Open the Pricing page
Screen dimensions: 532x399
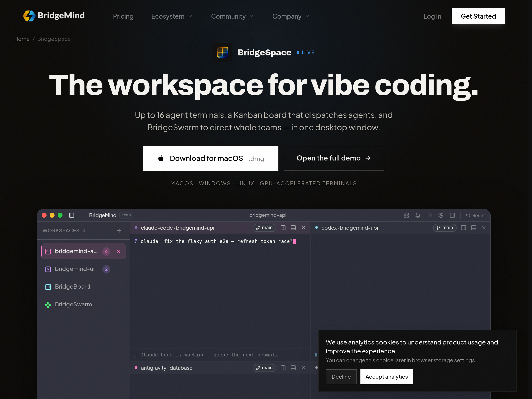(123, 16)
